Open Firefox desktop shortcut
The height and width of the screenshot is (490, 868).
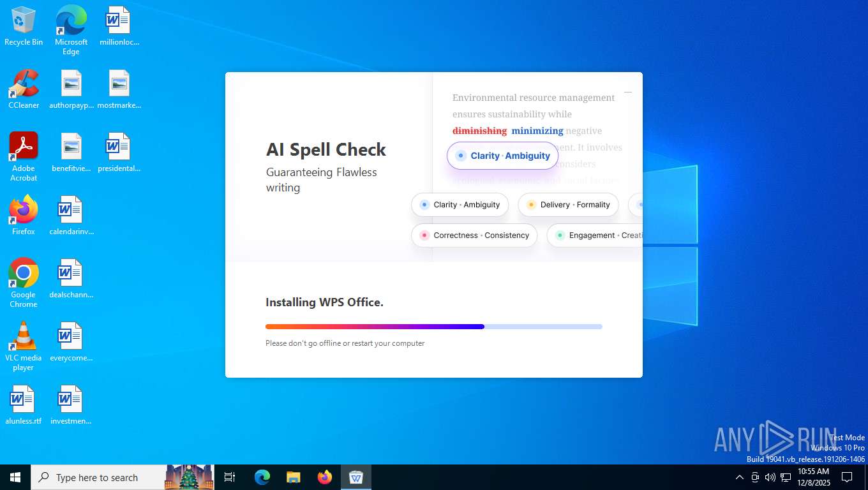coord(24,216)
